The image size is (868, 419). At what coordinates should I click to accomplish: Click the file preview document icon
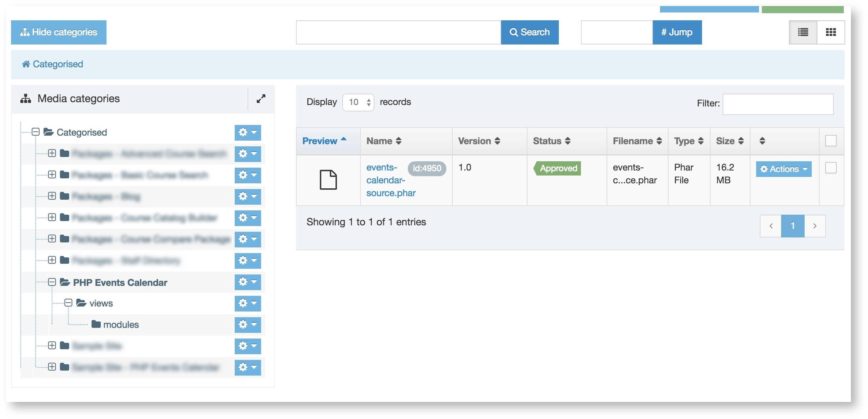pos(328,180)
